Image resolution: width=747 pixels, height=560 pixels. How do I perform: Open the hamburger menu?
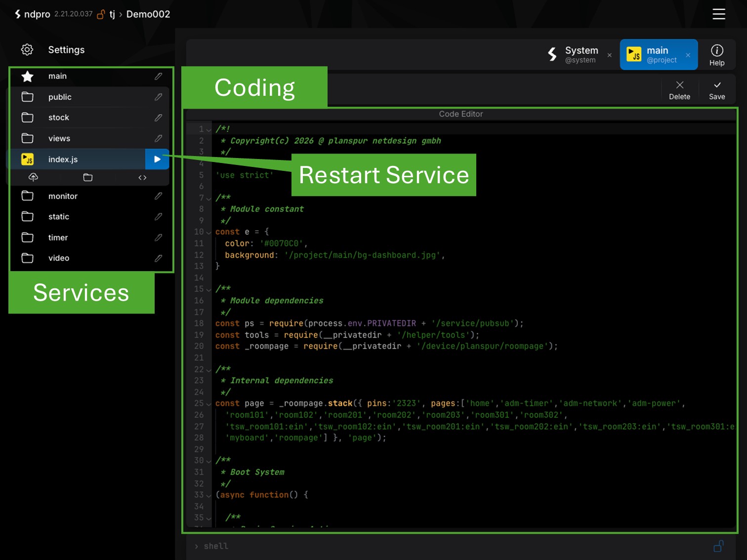pos(718,14)
